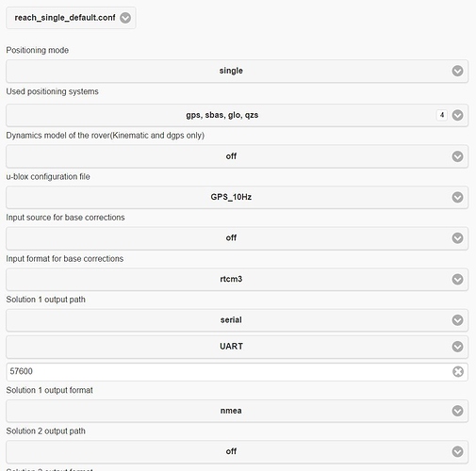Click the 57600 baud rate input field
Viewport: 476px width, 471px height.
coord(237,372)
